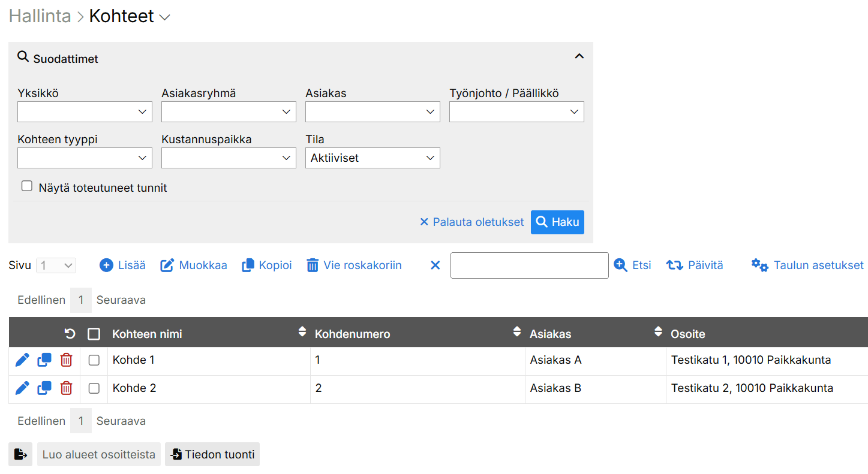This screenshot has height=474, width=868.
Task: Click the Palauta oletukset link
Action: (471, 222)
